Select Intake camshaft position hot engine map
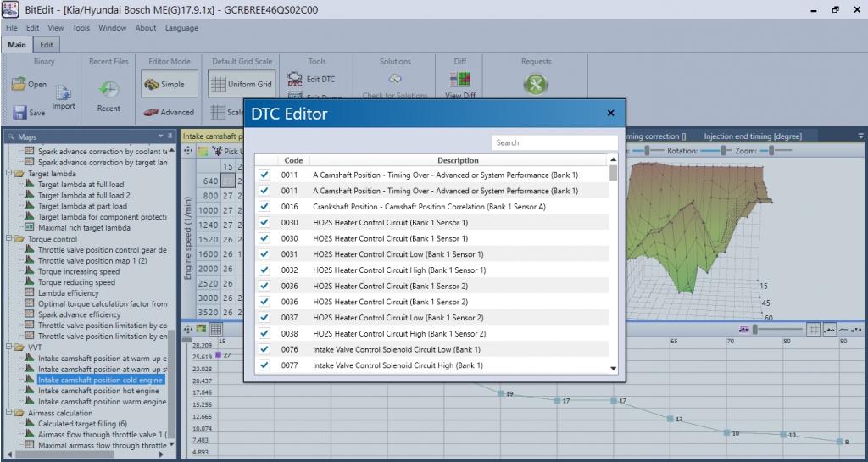Screen dimensions: 868x462 [98, 391]
